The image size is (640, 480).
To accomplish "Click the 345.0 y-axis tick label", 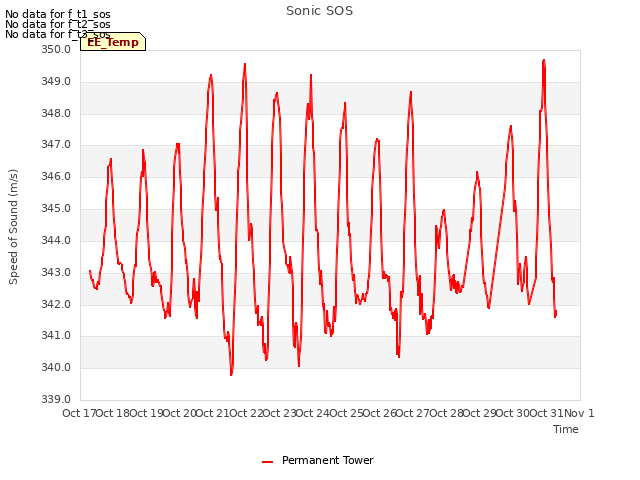I will click(56, 208).
